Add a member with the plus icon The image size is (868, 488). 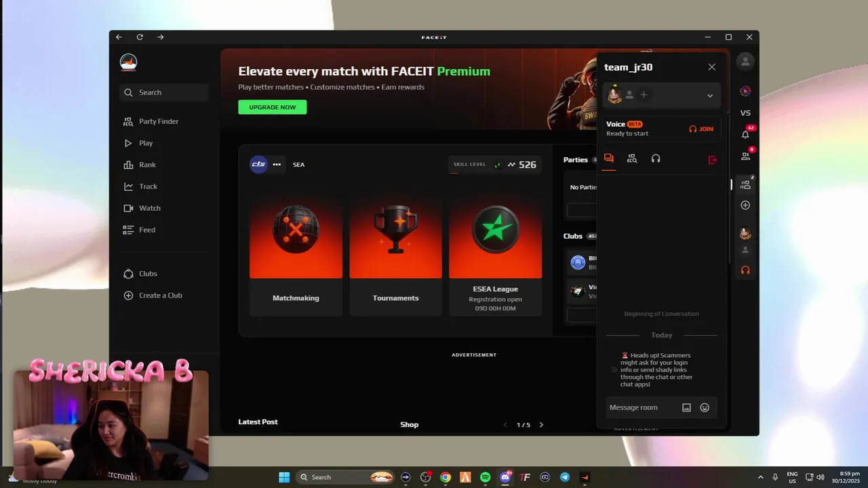click(x=644, y=95)
